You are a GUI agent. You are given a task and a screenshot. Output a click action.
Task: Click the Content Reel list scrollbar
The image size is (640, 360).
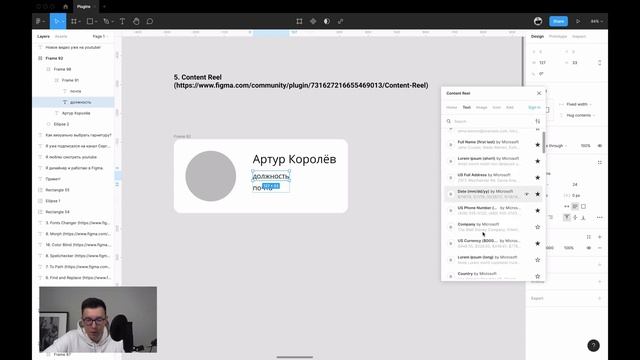click(x=544, y=142)
